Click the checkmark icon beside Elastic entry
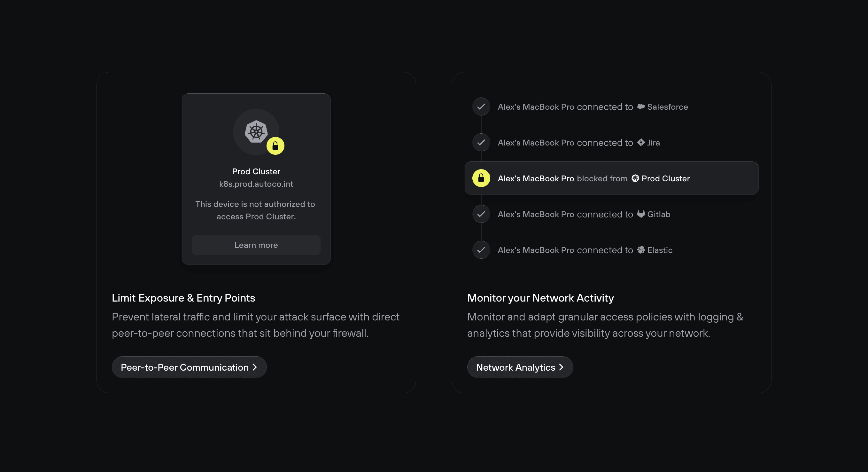 click(x=481, y=250)
